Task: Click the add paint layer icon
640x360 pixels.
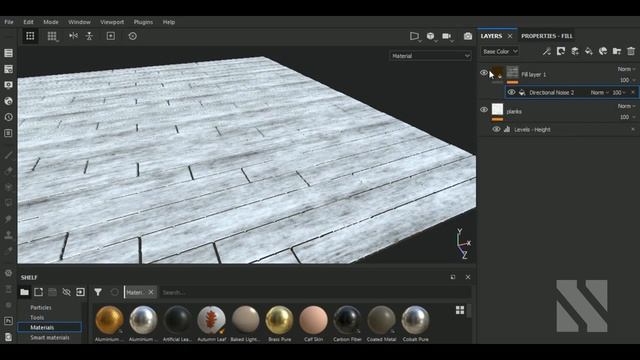Action: tap(575, 51)
